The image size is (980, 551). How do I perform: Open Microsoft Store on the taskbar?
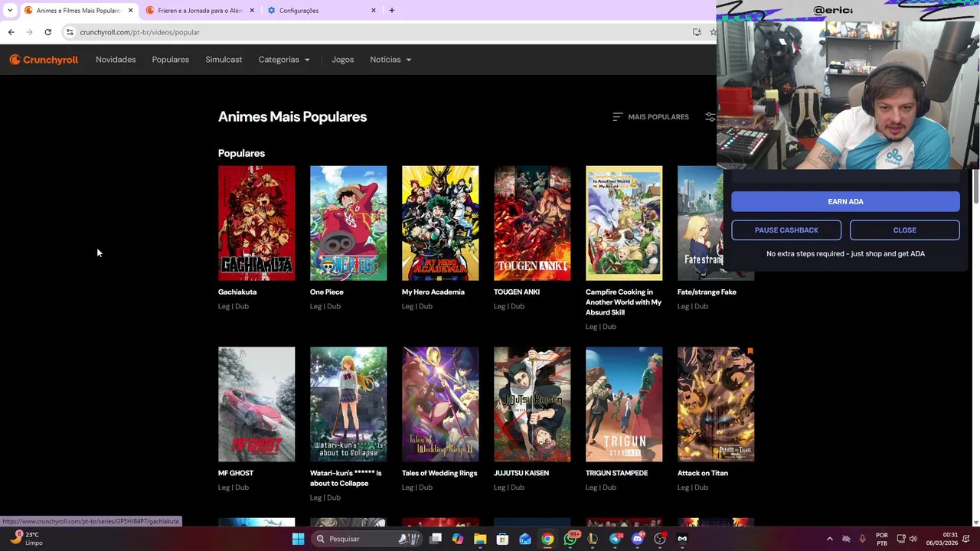(x=502, y=539)
